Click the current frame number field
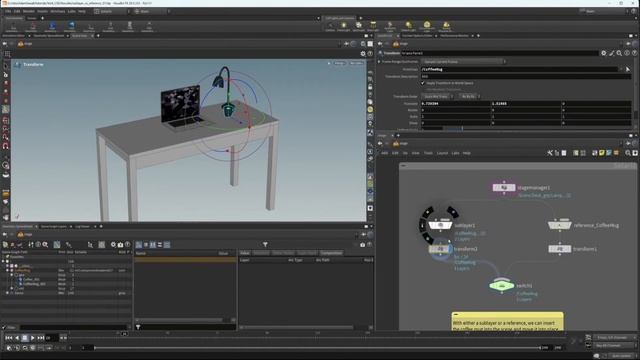The height and width of the screenshot is (360, 640). click(51, 338)
